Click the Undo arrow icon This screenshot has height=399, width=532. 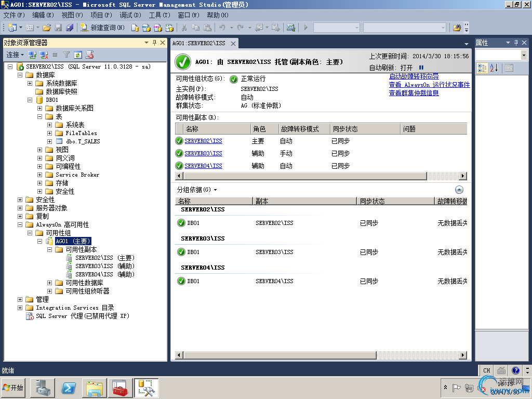coord(222,28)
